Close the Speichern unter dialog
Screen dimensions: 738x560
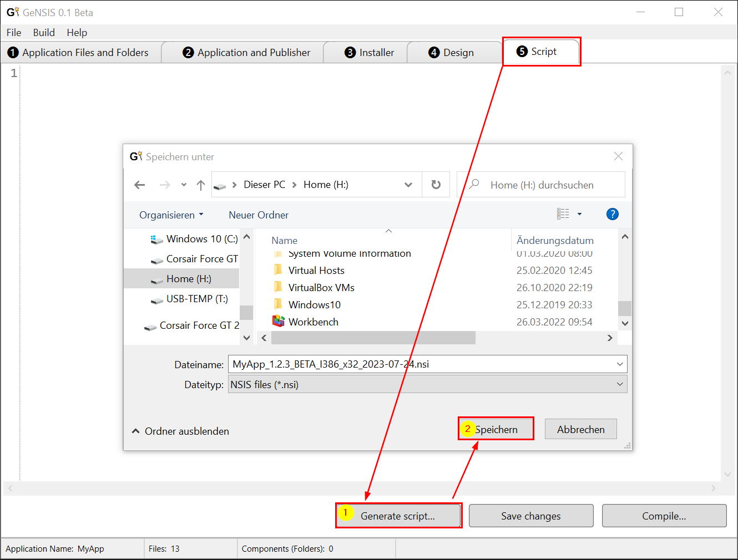pyautogui.click(x=618, y=156)
